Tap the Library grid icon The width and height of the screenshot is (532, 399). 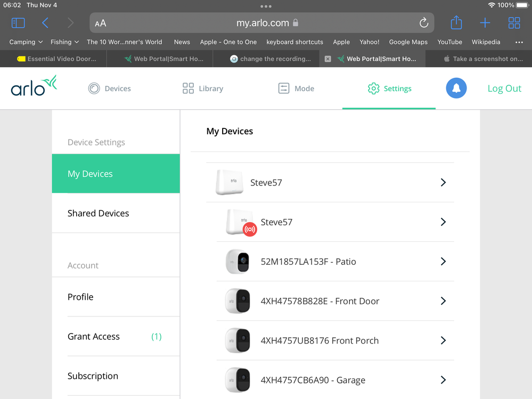pyautogui.click(x=188, y=88)
